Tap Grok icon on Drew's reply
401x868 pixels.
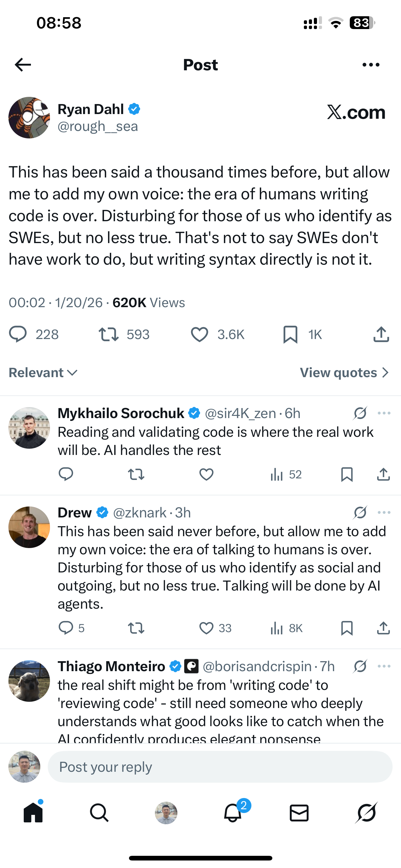[x=360, y=512]
